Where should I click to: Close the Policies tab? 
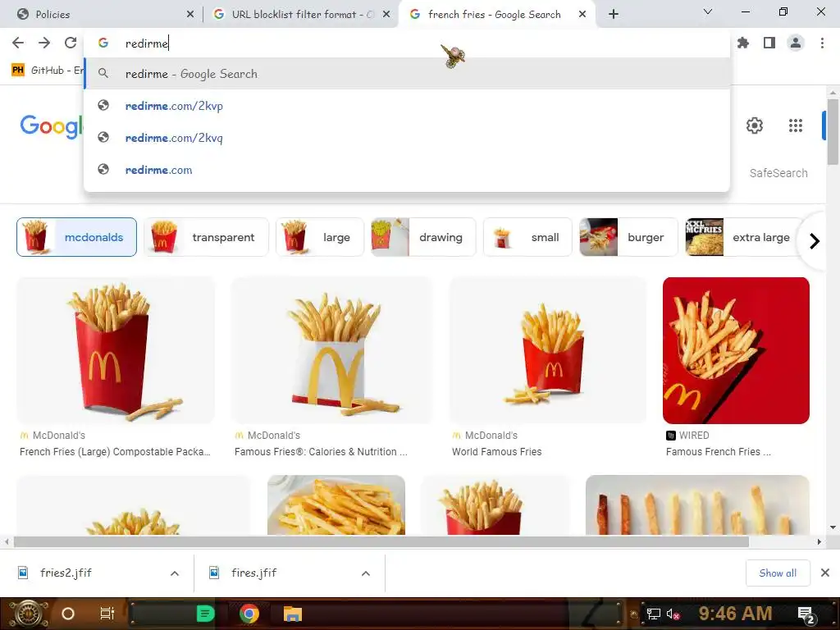190,15
